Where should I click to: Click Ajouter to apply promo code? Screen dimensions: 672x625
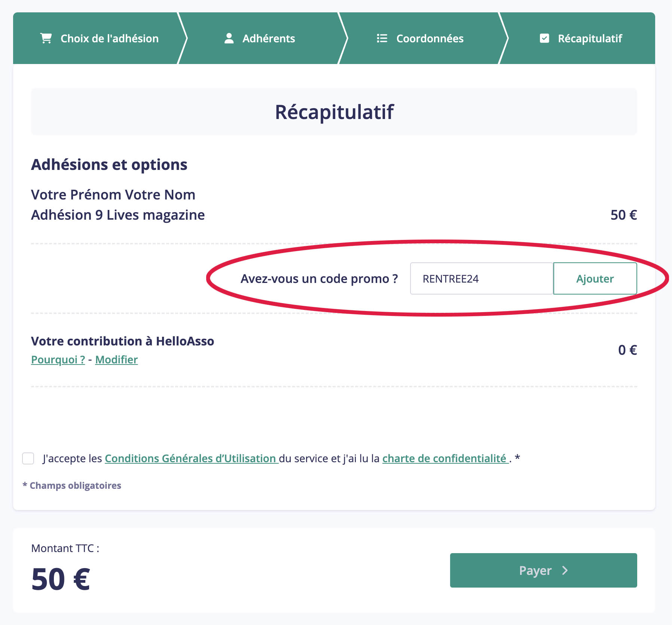click(x=595, y=278)
